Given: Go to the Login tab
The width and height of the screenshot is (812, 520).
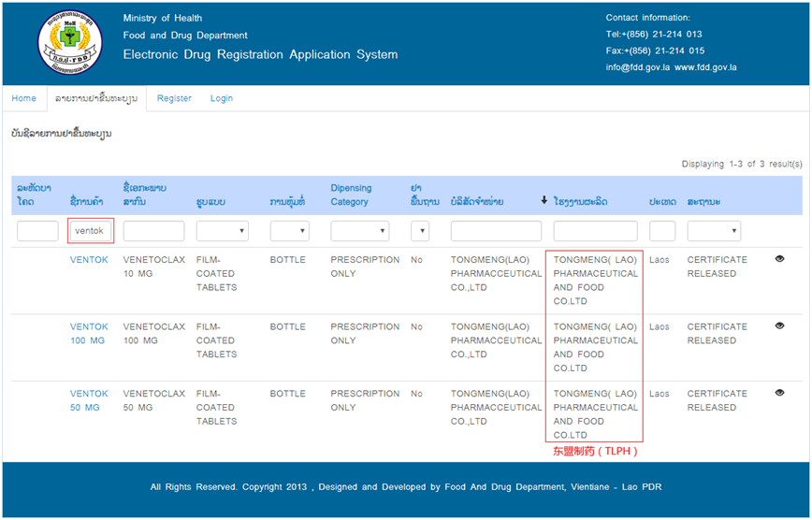Looking at the screenshot, I should pyautogui.click(x=221, y=98).
